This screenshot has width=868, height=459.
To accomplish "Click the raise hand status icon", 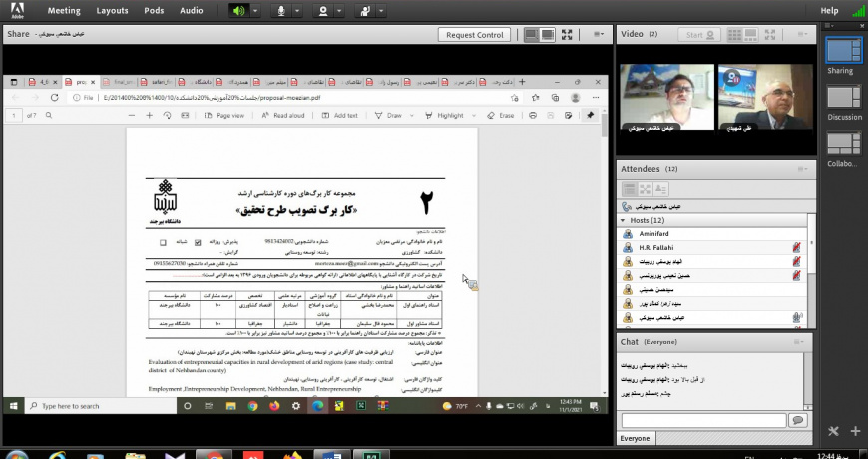I will (x=365, y=11).
